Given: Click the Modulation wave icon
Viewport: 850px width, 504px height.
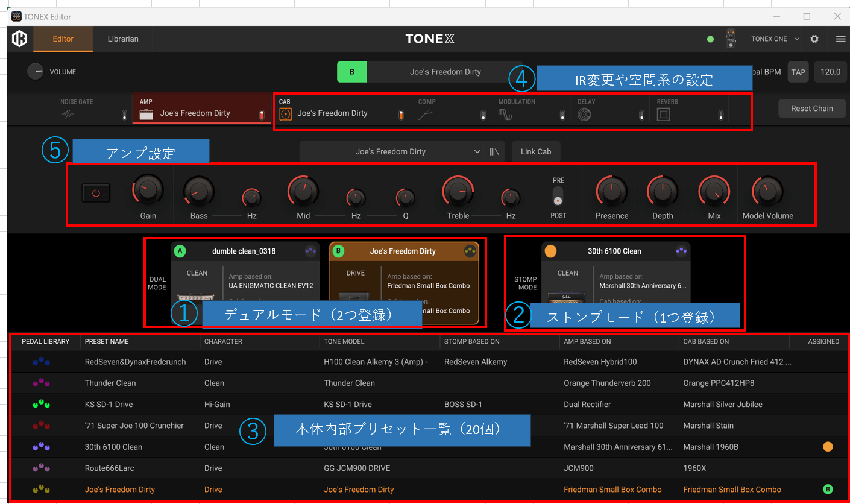Looking at the screenshot, I should [x=505, y=115].
